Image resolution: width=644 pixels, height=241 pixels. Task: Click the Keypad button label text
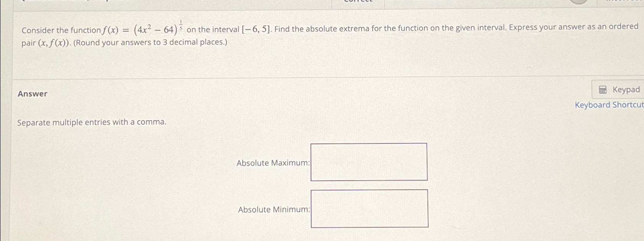click(x=626, y=90)
